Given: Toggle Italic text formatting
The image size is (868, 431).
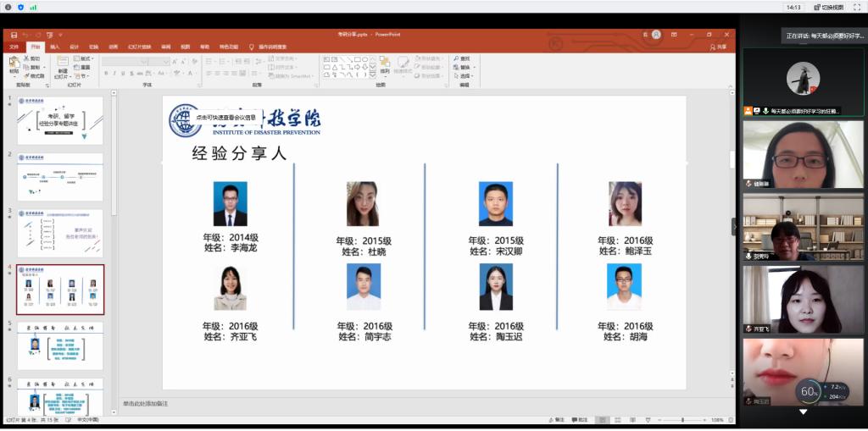Looking at the screenshot, I should 114,74.
